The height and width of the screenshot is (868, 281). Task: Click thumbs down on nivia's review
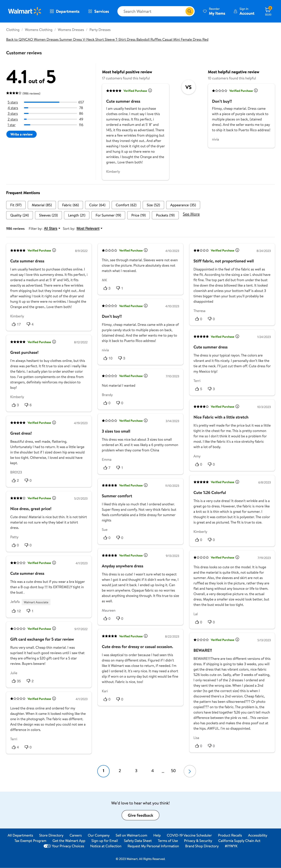(x=120, y=358)
